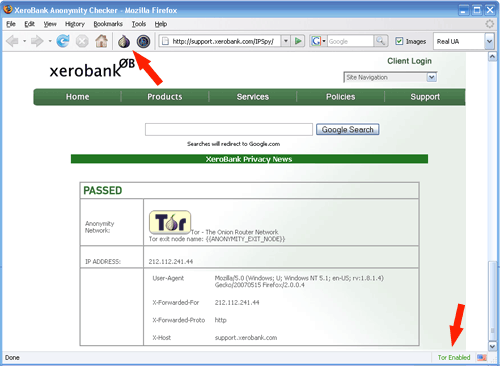
Task: Click the PASSED result heading
Action: (x=103, y=190)
